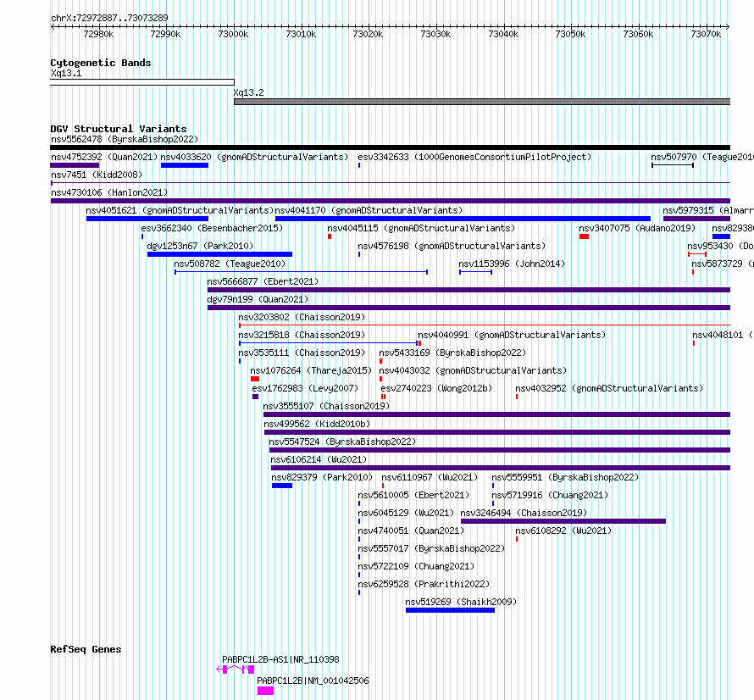
Task: Click chrX:72972887..73073289 coordinate label
Action: click(109, 19)
